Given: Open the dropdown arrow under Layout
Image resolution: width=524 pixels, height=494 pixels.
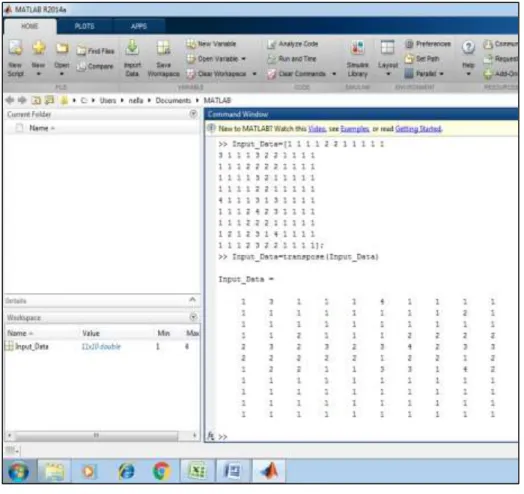Looking at the screenshot, I should (x=388, y=74).
